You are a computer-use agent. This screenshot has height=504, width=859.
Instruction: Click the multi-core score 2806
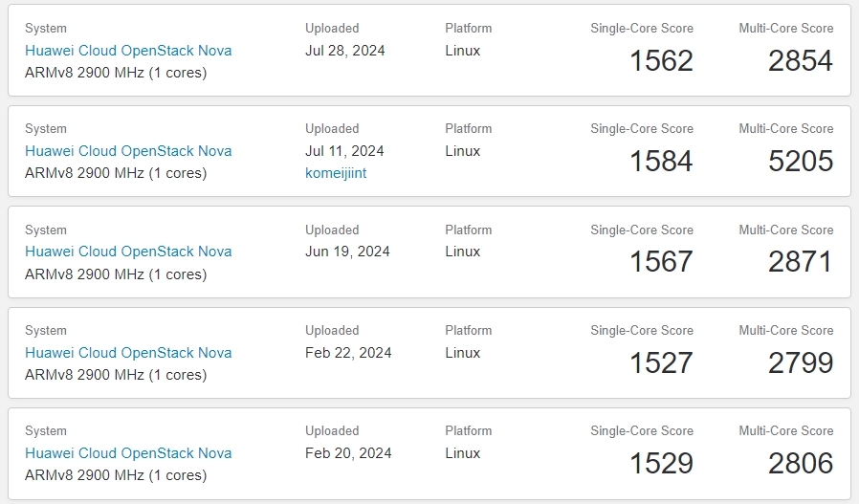point(801,463)
